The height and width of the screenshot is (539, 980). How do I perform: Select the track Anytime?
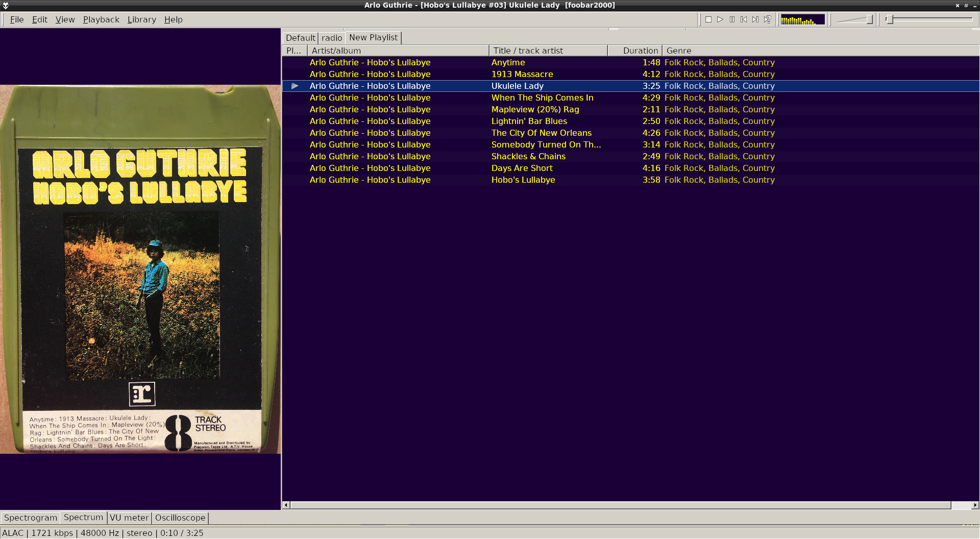pyautogui.click(x=508, y=63)
